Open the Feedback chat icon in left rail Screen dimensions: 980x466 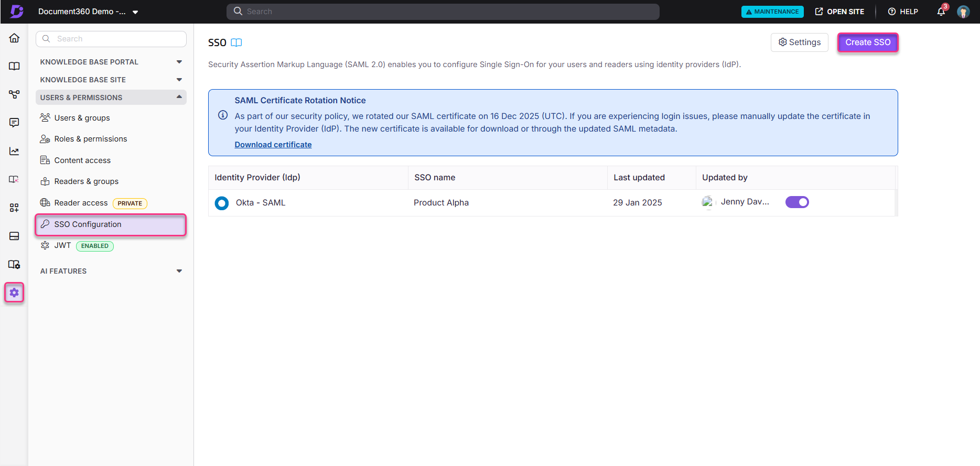[14, 123]
